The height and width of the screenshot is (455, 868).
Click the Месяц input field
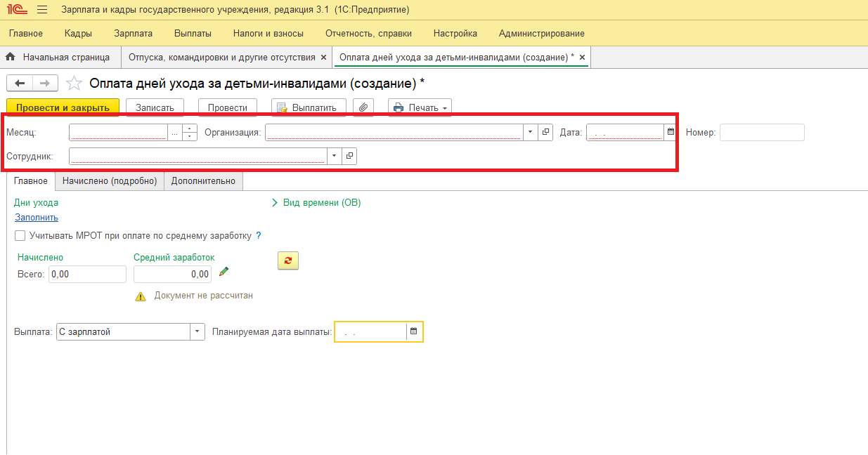point(118,132)
